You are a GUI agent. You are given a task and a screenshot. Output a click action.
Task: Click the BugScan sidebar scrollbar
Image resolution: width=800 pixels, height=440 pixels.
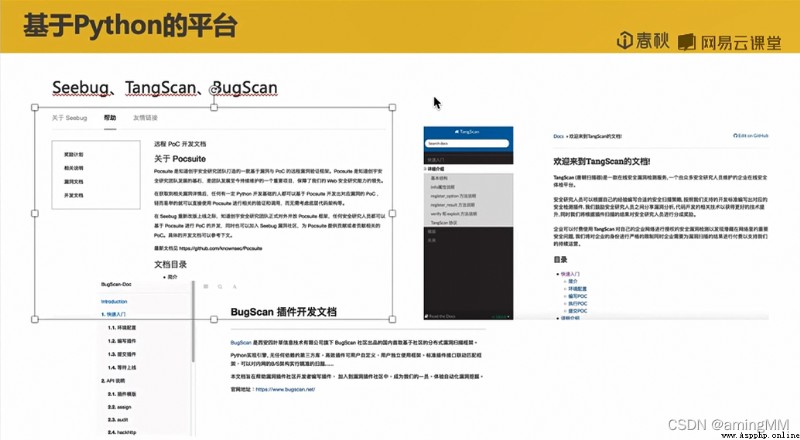[x=193, y=322]
